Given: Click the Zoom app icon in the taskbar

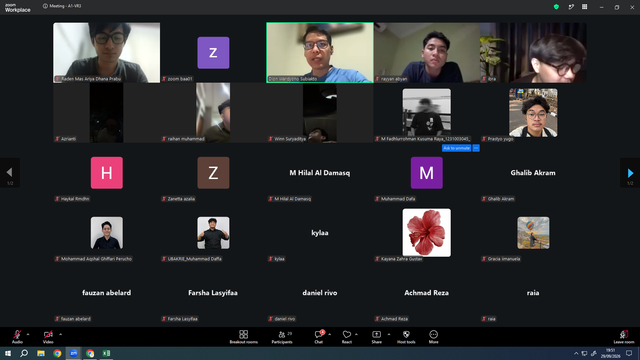Looking at the screenshot, I should pos(73,353).
